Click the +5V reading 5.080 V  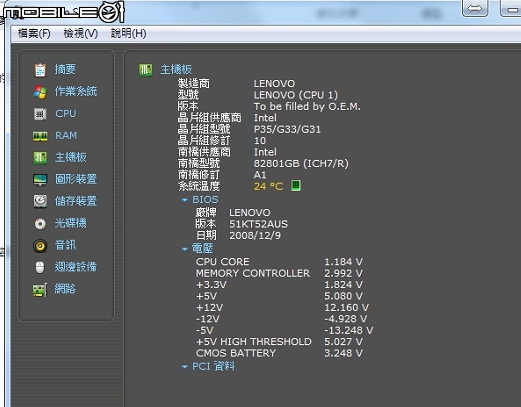[344, 296]
